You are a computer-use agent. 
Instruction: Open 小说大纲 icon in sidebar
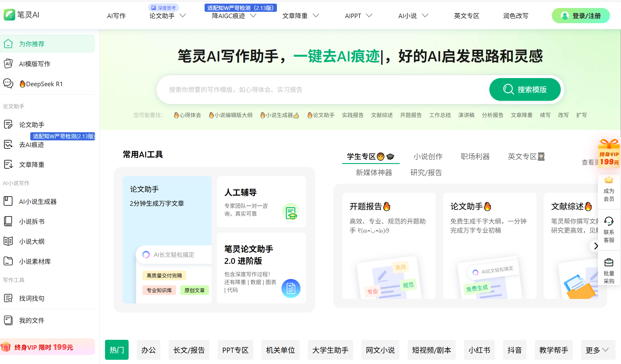coord(8,241)
